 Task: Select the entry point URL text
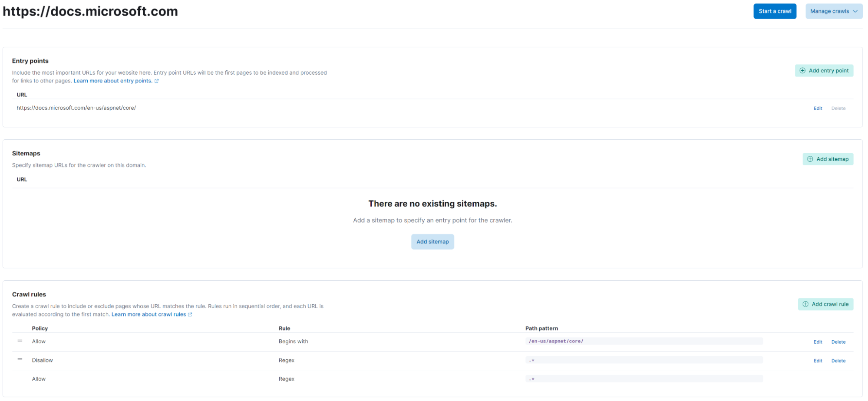click(76, 108)
